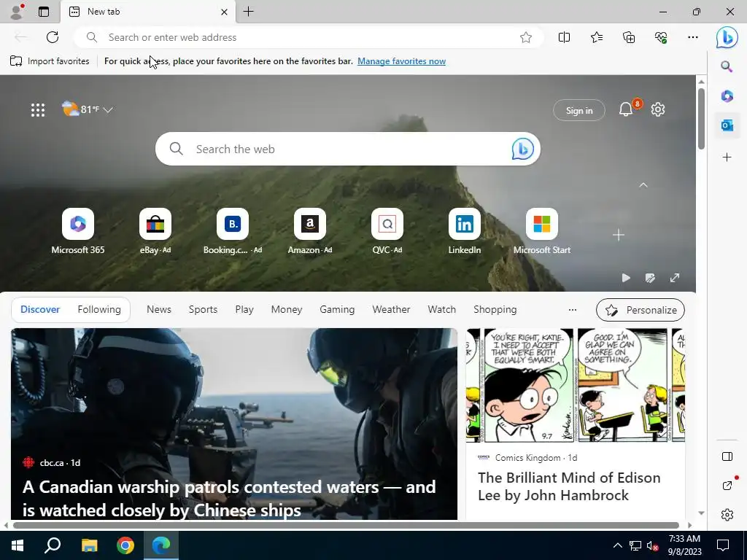Toggle sidebar visibility icon

pos(727,456)
